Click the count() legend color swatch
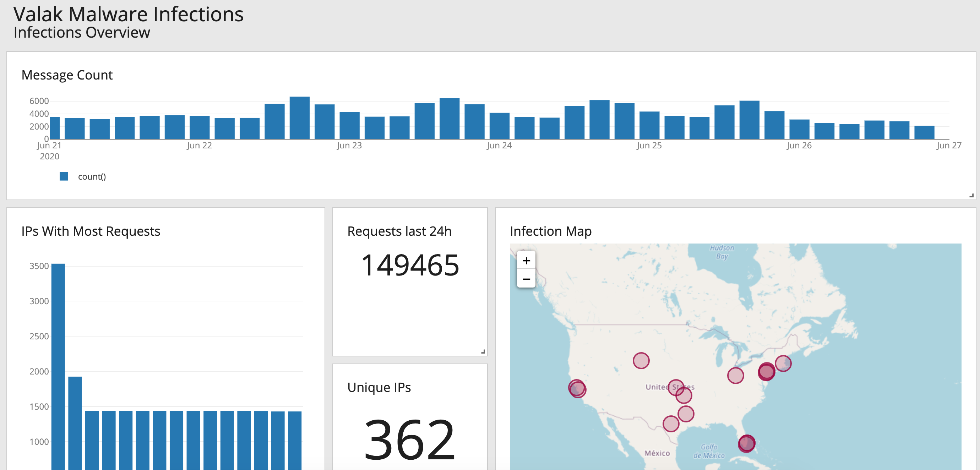Image resolution: width=980 pixels, height=470 pixels. coord(64,176)
